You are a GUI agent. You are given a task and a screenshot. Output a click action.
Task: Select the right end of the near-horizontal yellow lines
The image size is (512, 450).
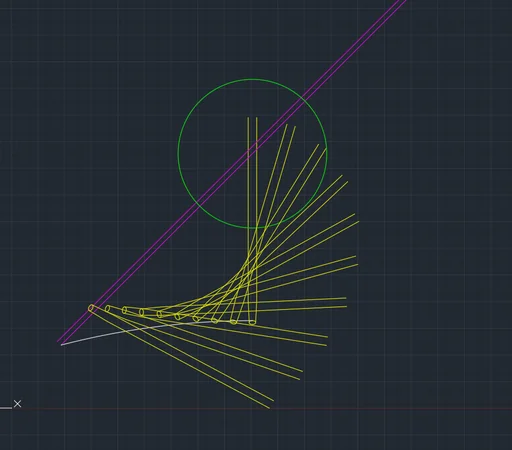(346, 302)
